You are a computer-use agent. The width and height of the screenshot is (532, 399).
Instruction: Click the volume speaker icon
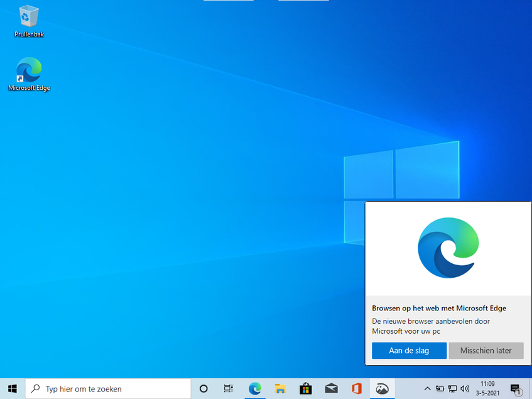(x=465, y=389)
